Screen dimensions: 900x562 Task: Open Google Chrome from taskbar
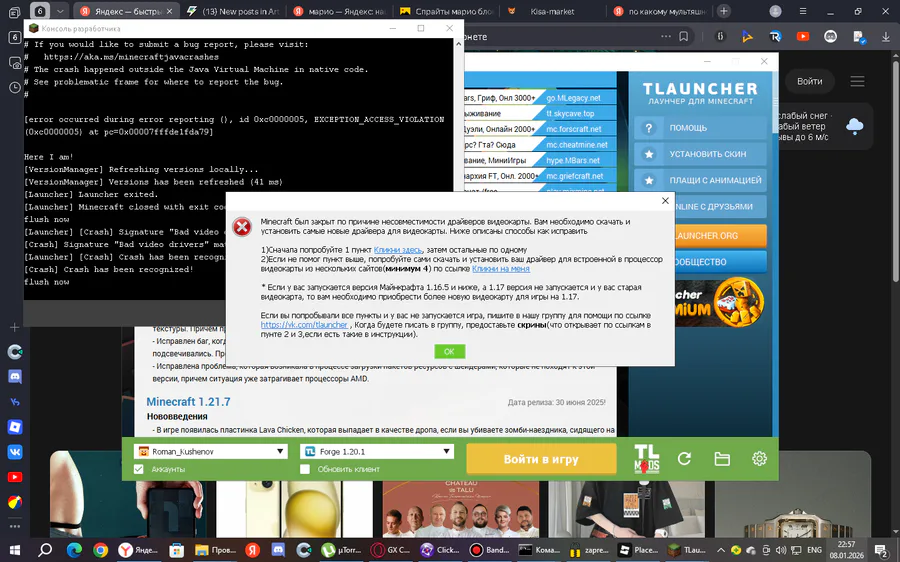100,550
